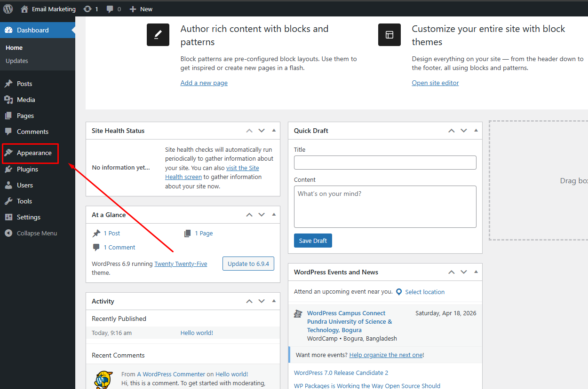Open updates via the circular arrows icon
Screen dimensions: 588x389
[87, 8]
